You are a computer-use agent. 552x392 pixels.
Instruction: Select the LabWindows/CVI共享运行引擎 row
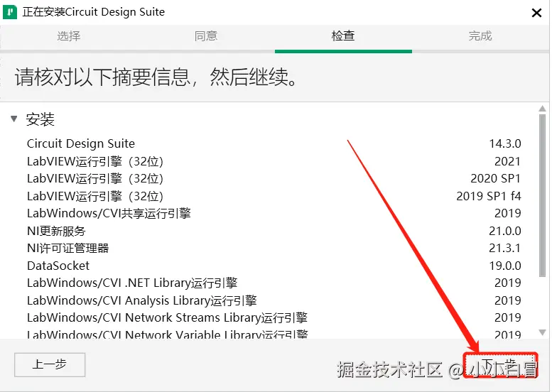point(274,213)
